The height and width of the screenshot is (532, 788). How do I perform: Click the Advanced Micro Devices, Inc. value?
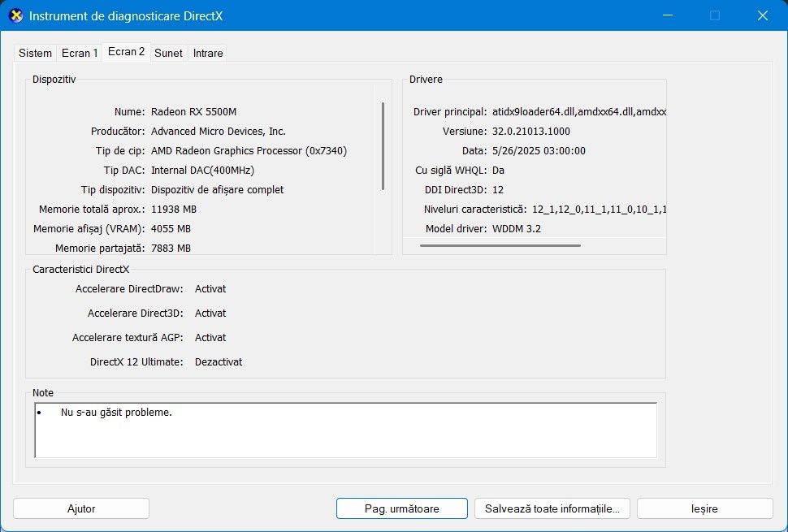click(x=218, y=131)
